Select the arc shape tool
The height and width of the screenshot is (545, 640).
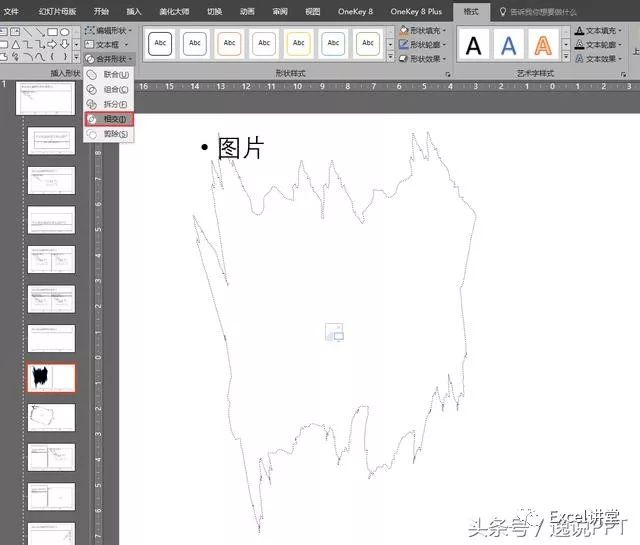28,57
